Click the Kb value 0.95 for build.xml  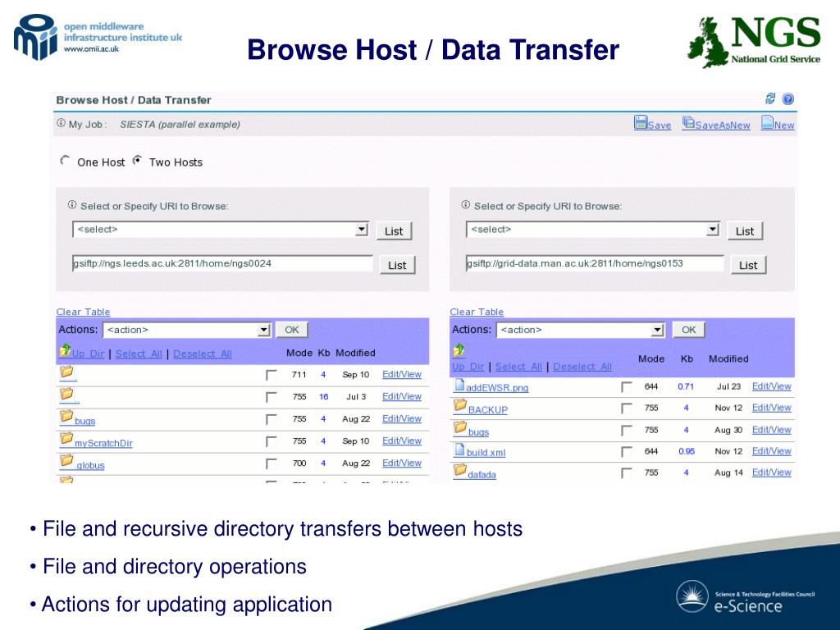point(687,452)
